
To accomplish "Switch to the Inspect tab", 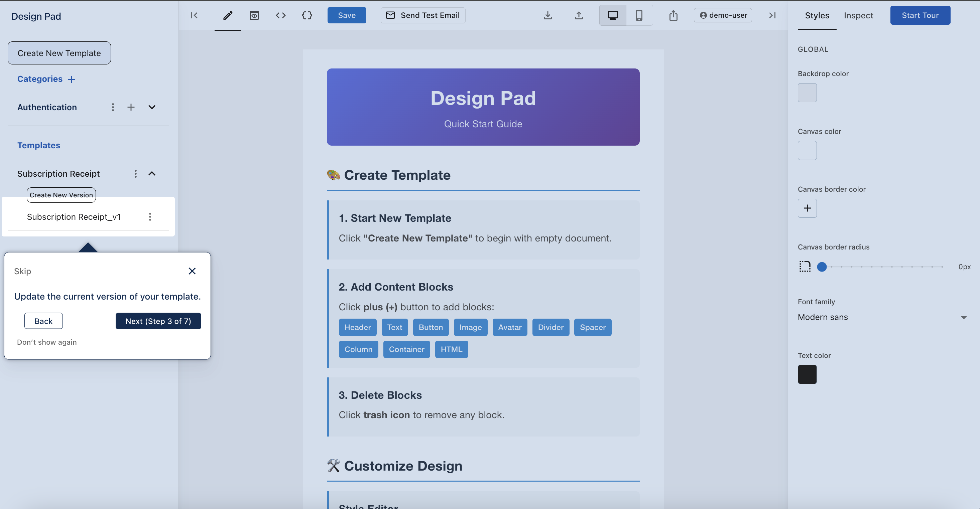I will tap(859, 15).
